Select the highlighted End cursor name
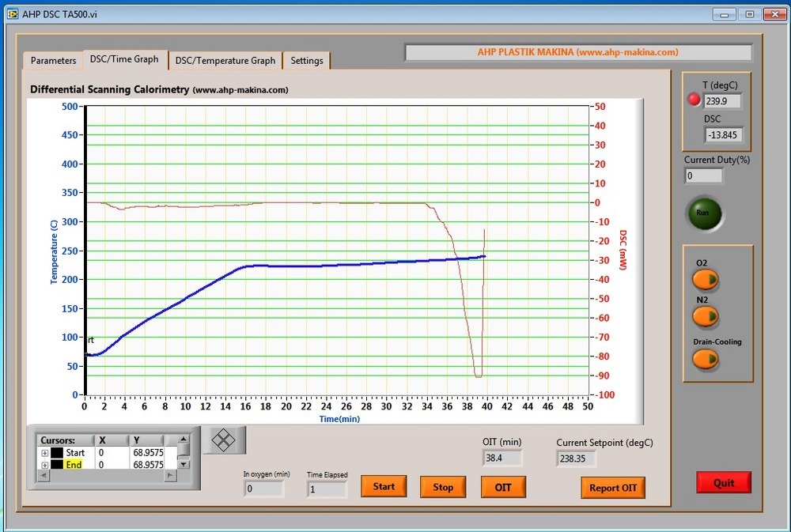 click(x=74, y=465)
